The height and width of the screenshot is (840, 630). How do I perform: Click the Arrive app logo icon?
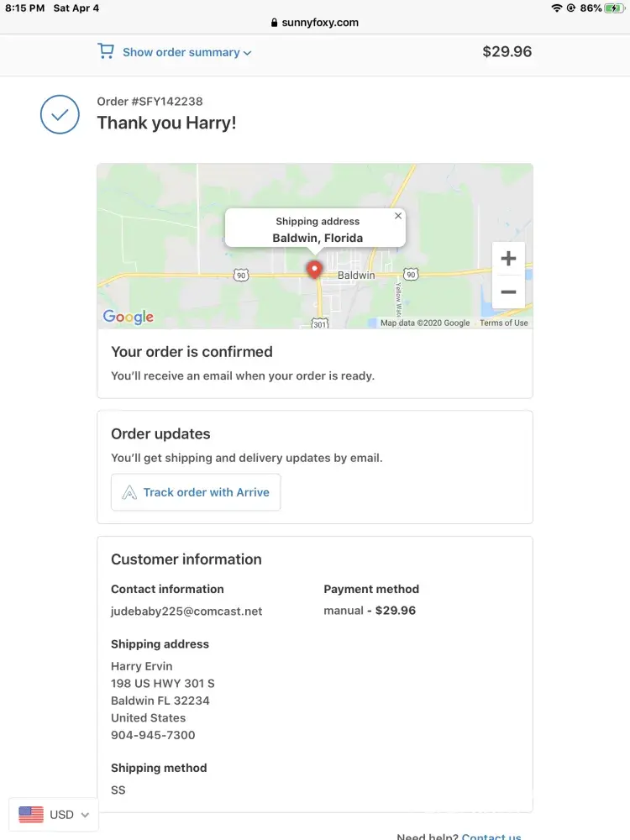pos(129,493)
